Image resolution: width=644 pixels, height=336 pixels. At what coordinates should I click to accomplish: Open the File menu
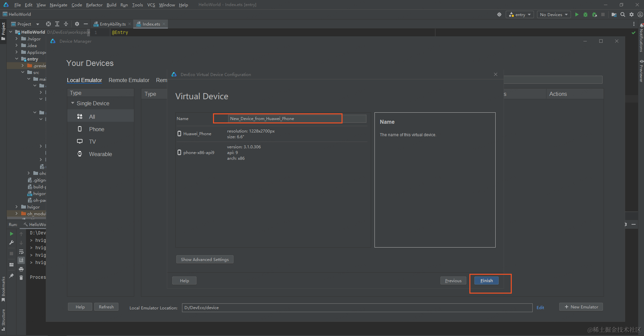click(x=17, y=5)
